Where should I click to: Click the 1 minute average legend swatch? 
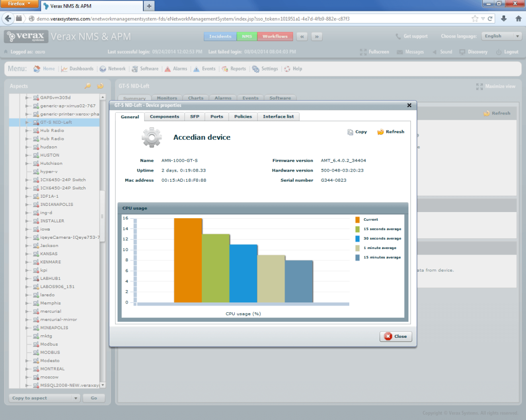click(x=358, y=247)
